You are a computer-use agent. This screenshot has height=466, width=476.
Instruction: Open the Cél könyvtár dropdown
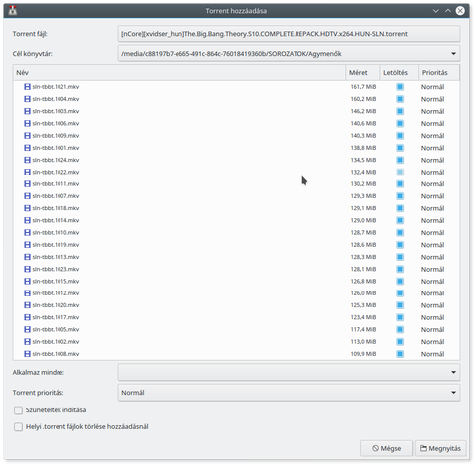click(289, 54)
